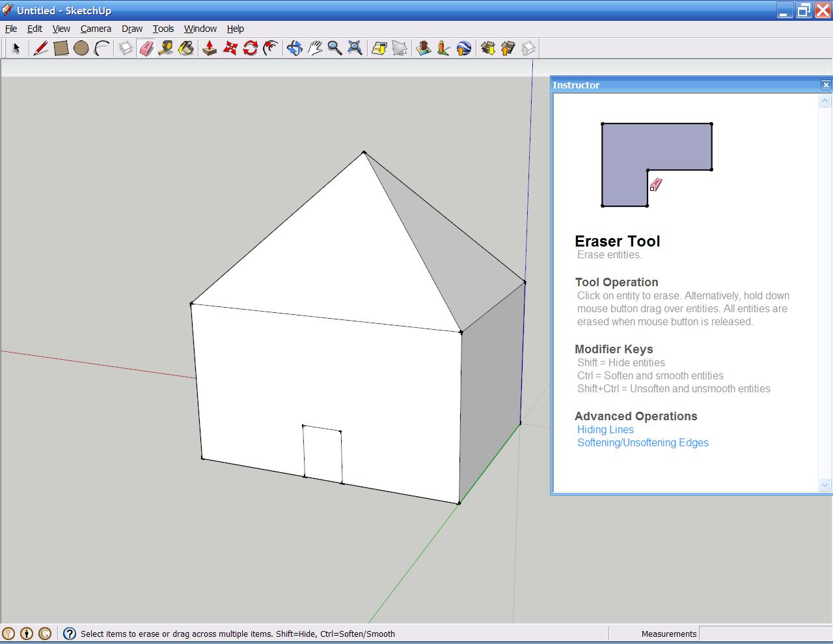The width and height of the screenshot is (833, 644).
Task: Pick the Rectangle drawing tool
Action: [61, 47]
